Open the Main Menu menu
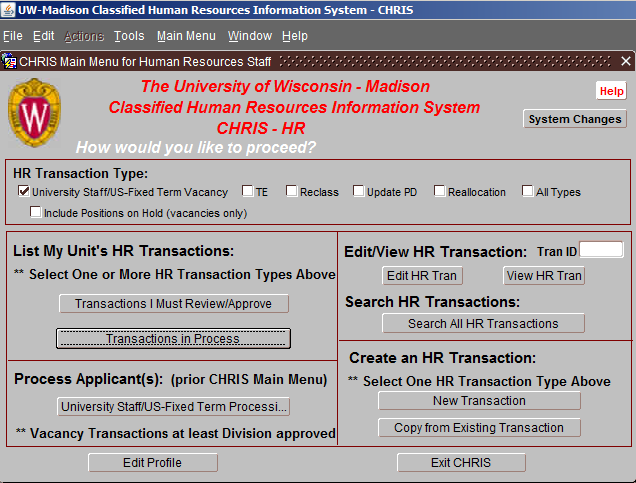The width and height of the screenshot is (636, 483). (x=186, y=36)
